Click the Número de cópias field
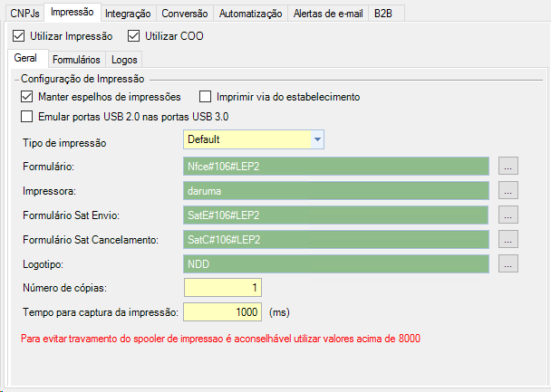The image size is (551, 392). point(223,288)
